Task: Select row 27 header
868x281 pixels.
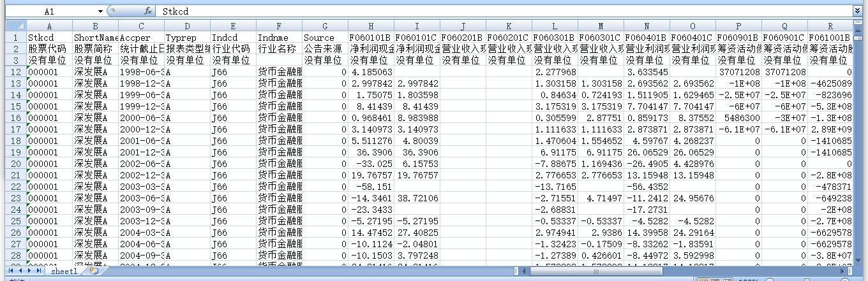Action: pyautogui.click(x=17, y=244)
